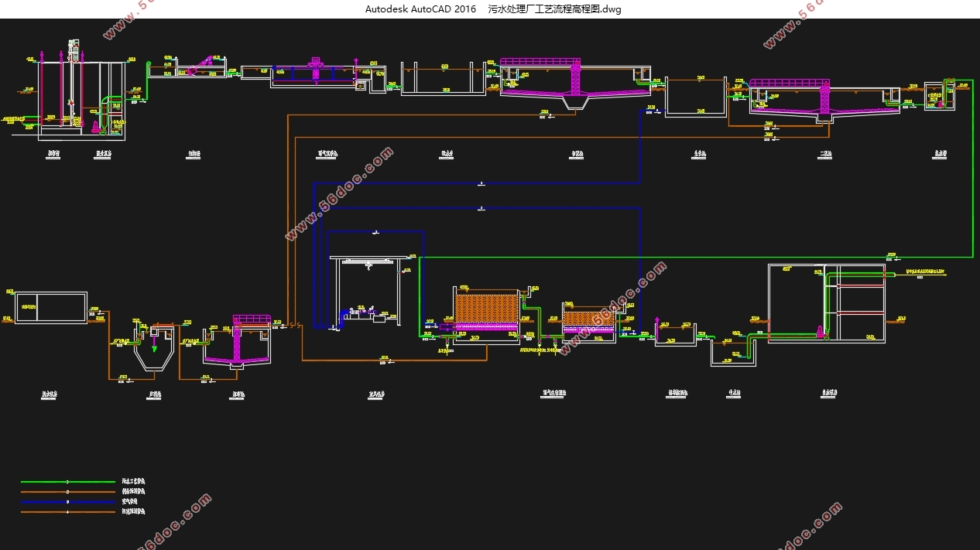Select the tall building at the right of the lower row
Image resolution: width=980 pixels, height=550 pixels.
(x=825, y=303)
